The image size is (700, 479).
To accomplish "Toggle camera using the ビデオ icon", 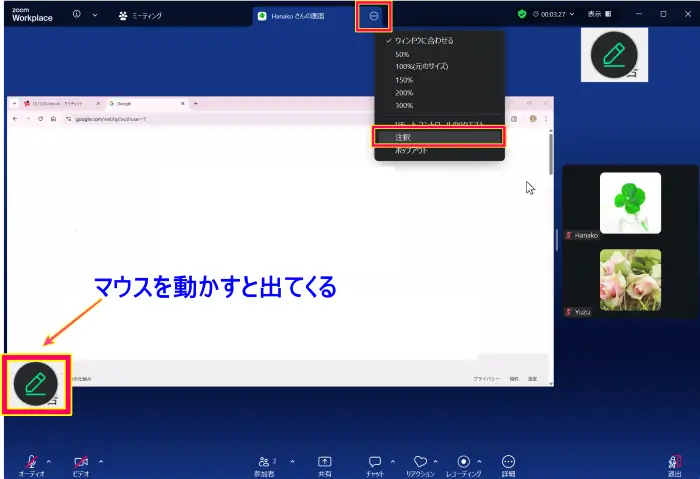I will point(82,462).
